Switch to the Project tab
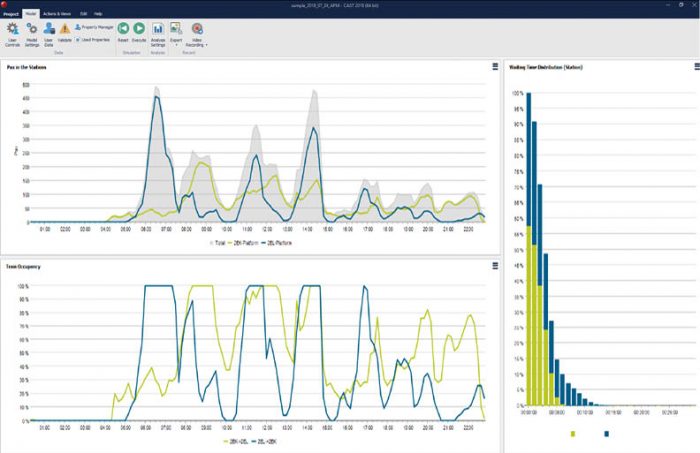700x453 pixels. tap(11, 14)
